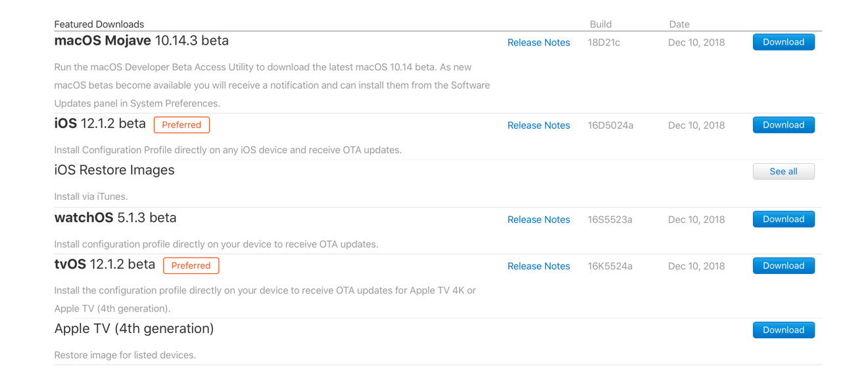Download macOS Mojave 10.14.3 beta
The height and width of the screenshot is (383, 868).
tap(783, 42)
